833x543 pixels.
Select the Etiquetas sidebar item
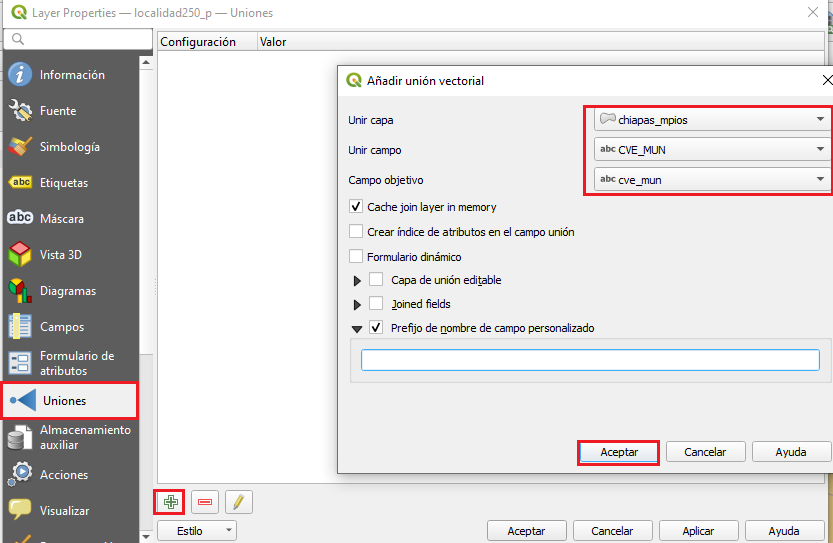tap(63, 183)
